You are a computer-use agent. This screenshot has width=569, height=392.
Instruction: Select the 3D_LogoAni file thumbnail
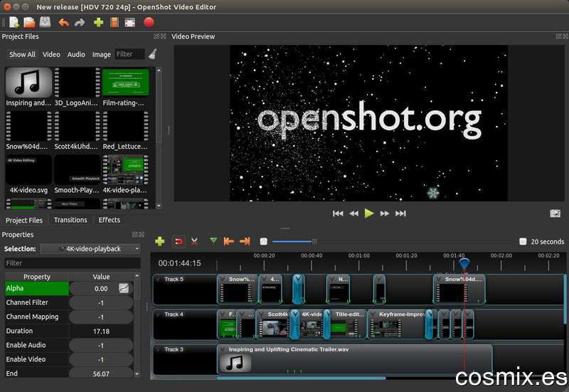pos(77,83)
